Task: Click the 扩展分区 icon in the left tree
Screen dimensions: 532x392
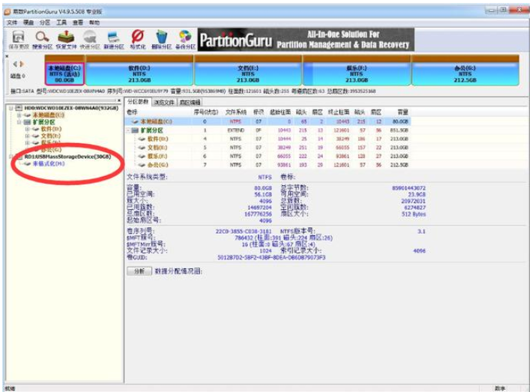Action: [28, 122]
